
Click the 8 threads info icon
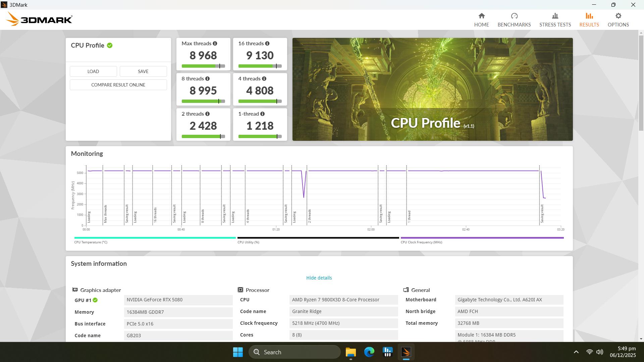pos(207,79)
